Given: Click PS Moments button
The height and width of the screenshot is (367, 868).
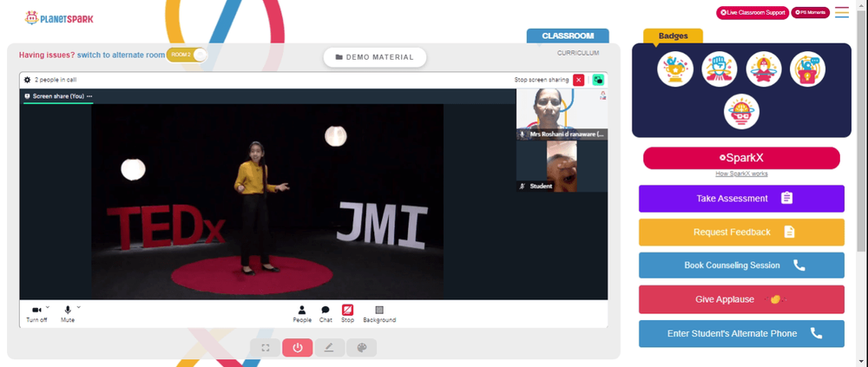Looking at the screenshot, I should pyautogui.click(x=810, y=12).
